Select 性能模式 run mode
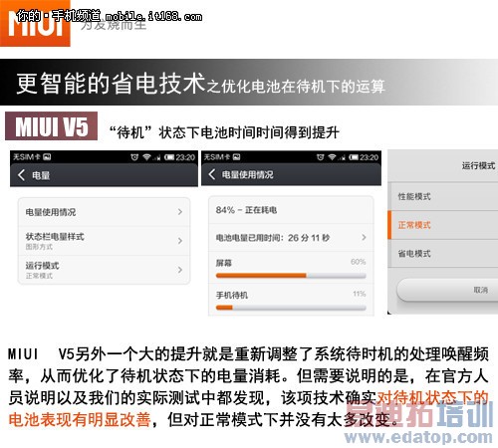The width and height of the screenshot is (498, 448). point(443,196)
